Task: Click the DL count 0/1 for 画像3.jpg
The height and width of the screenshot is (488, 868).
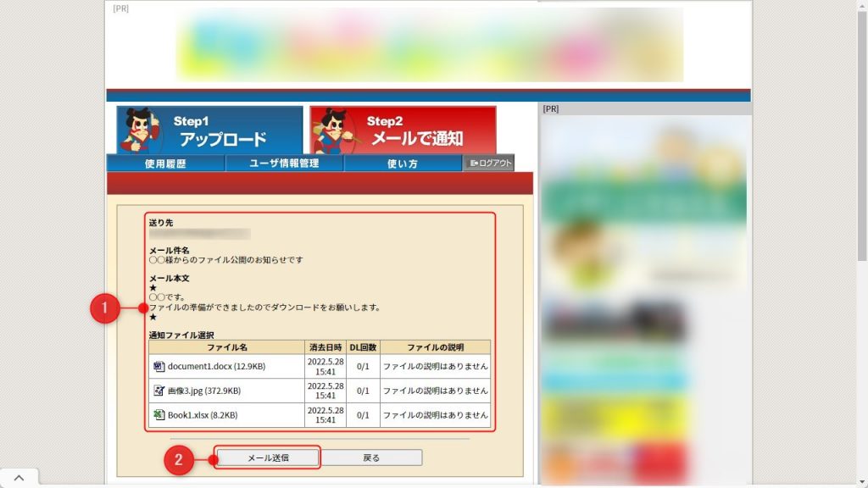Action: (363, 391)
